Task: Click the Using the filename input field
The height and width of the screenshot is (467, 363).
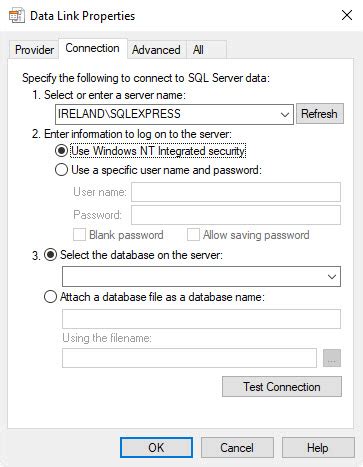Action: (x=189, y=358)
